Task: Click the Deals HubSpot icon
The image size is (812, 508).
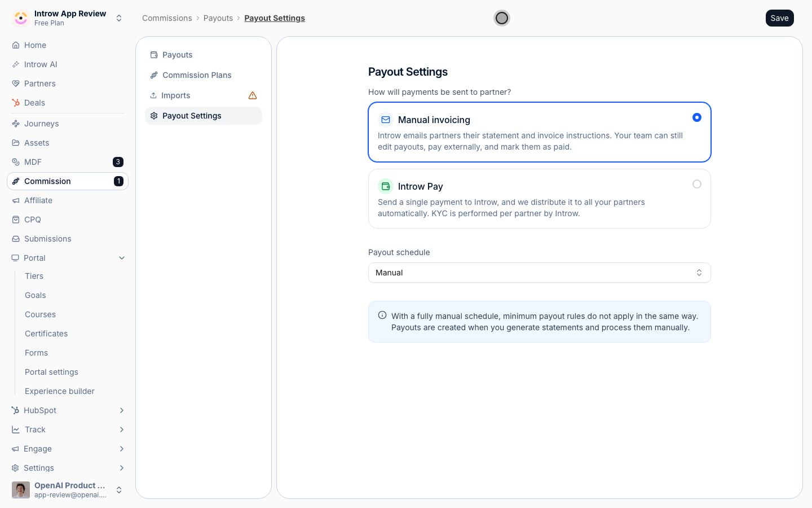Action: pos(16,103)
